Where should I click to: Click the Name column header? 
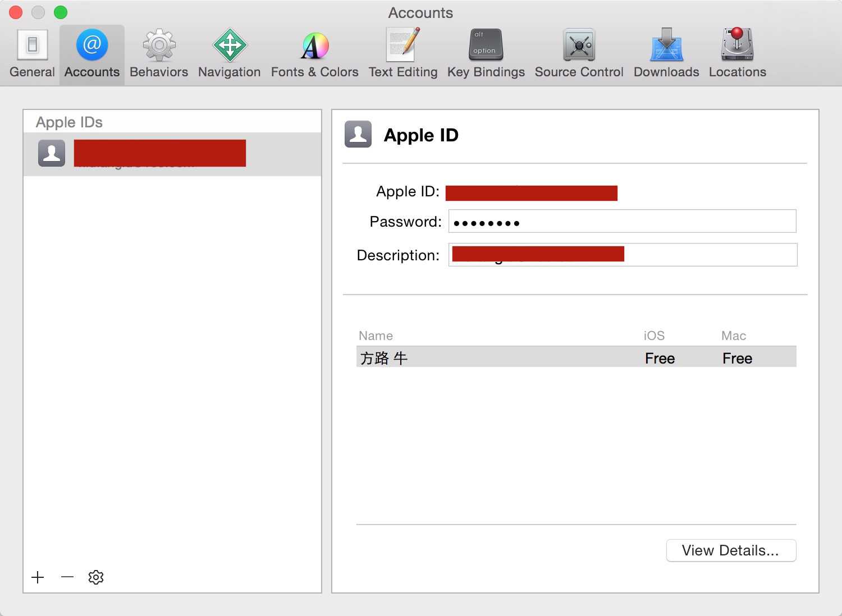pyautogui.click(x=376, y=335)
